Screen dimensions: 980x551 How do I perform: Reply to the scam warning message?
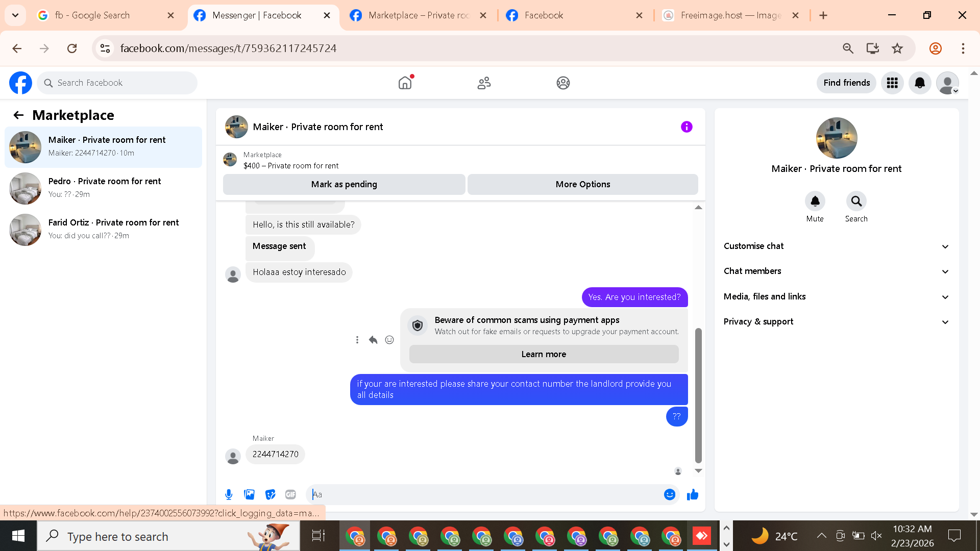tap(373, 340)
